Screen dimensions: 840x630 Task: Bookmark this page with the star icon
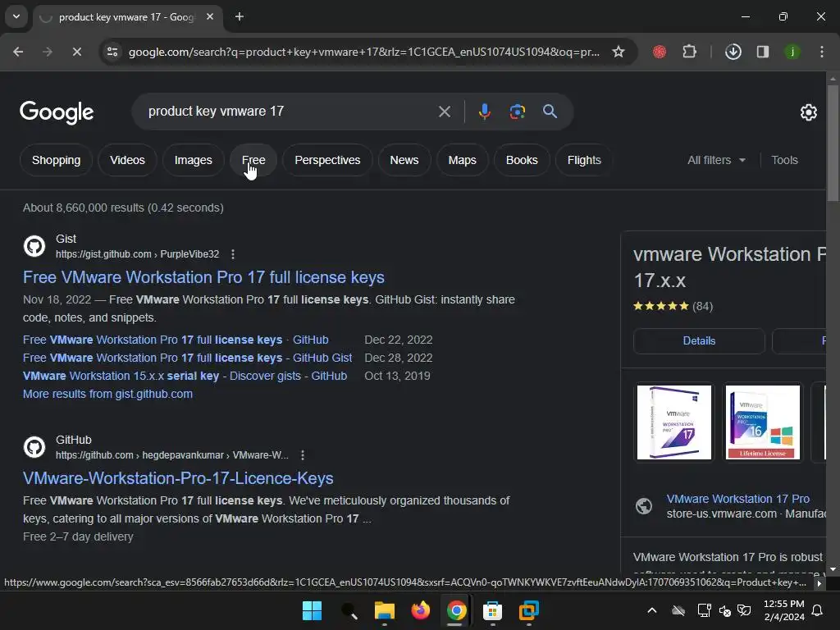click(619, 52)
